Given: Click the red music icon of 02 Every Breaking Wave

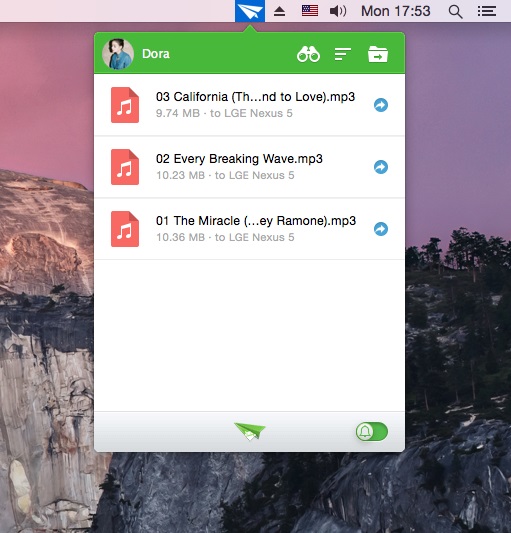Looking at the screenshot, I should pos(125,167).
